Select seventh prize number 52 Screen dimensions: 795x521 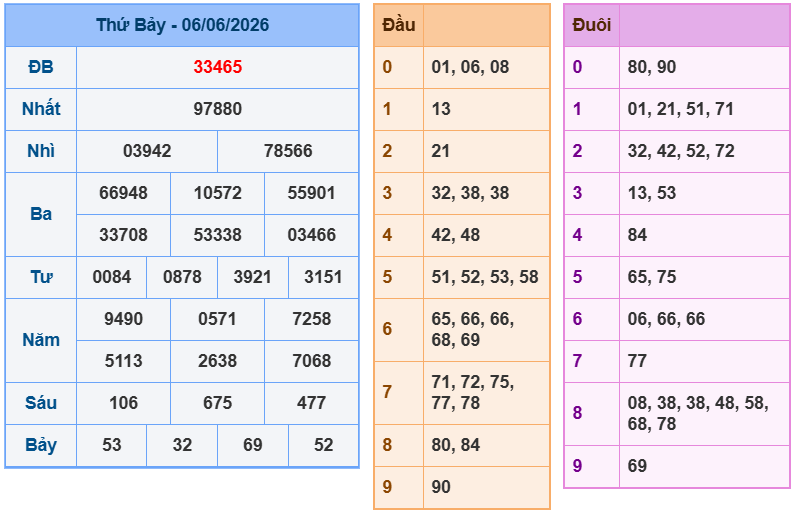point(323,445)
